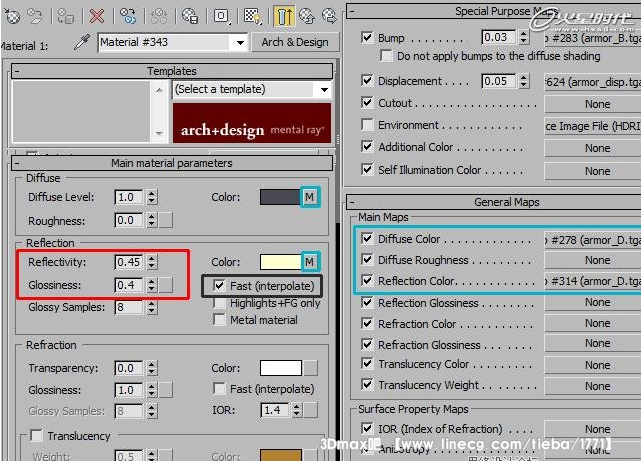Disable the Bump map checkbox

pyautogui.click(x=367, y=38)
